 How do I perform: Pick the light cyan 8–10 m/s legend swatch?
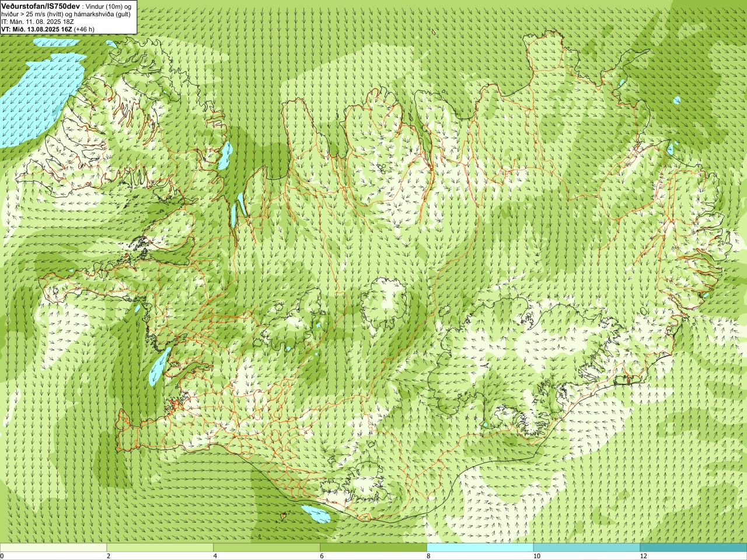[x=480, y=548]
